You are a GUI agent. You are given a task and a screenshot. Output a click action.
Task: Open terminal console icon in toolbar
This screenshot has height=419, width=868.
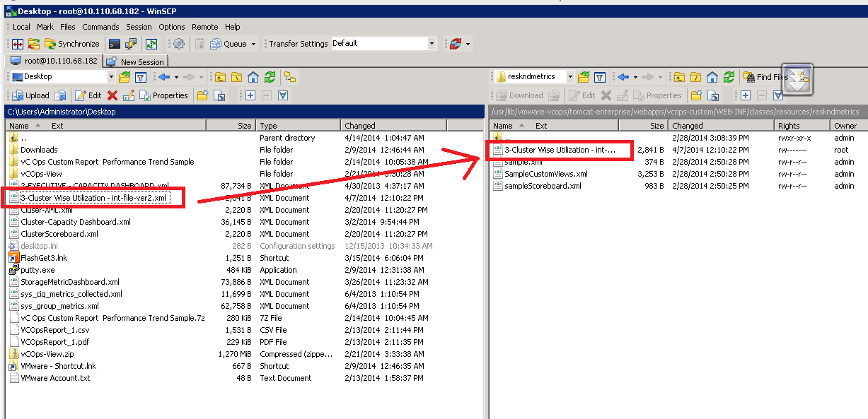(114, 44)
